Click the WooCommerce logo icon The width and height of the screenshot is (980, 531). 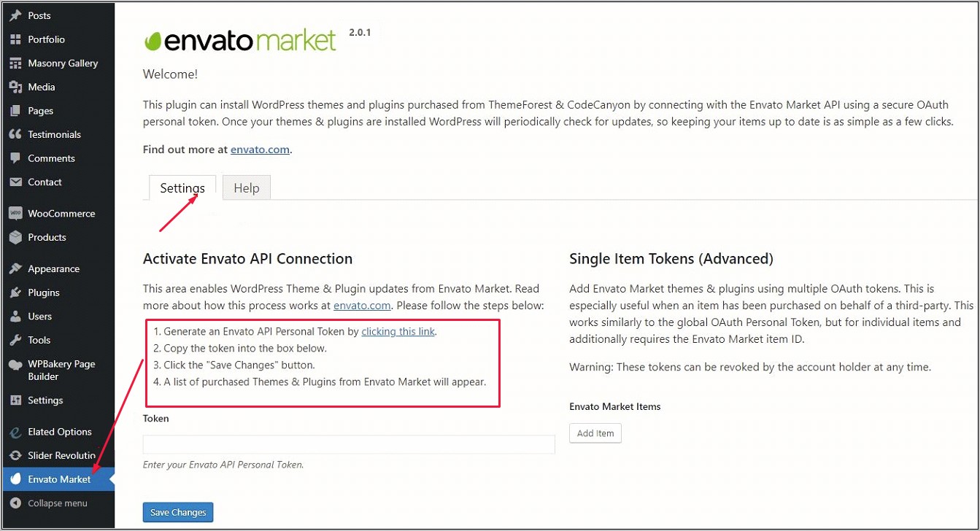click(15, 214)
